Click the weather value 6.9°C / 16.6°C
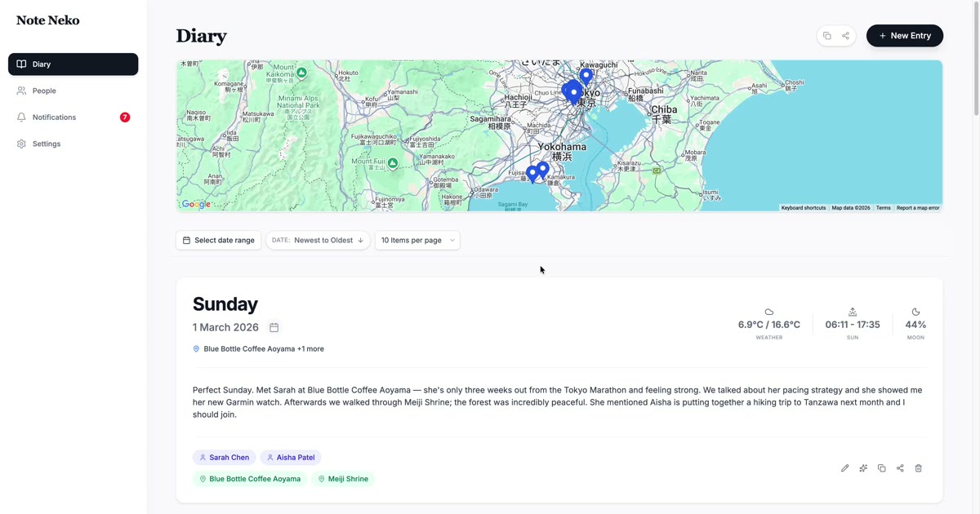This screenshot has width=980, height=514. (769, 325)
